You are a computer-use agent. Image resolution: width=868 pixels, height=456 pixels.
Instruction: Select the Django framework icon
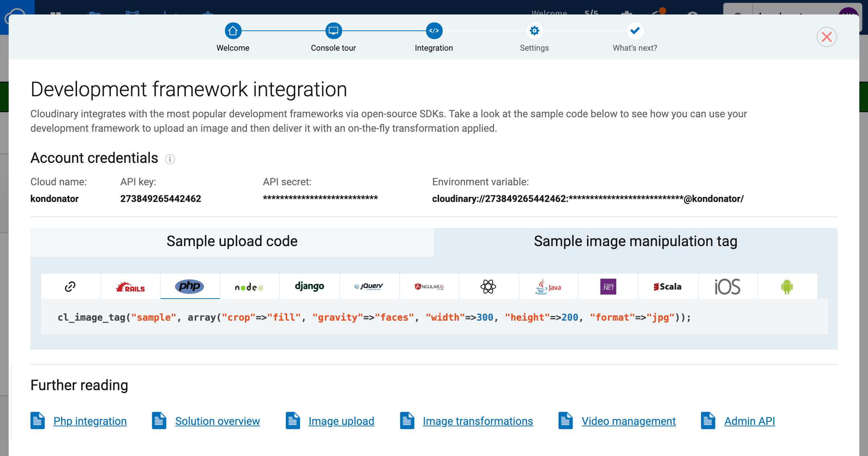[309, 286]
